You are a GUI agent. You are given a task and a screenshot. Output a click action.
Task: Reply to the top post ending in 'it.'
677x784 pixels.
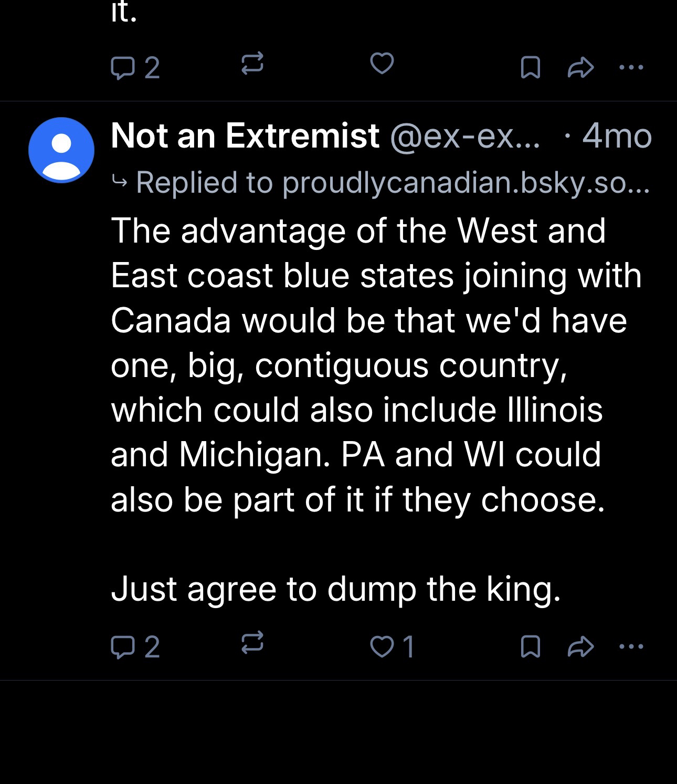pos(122,68)
